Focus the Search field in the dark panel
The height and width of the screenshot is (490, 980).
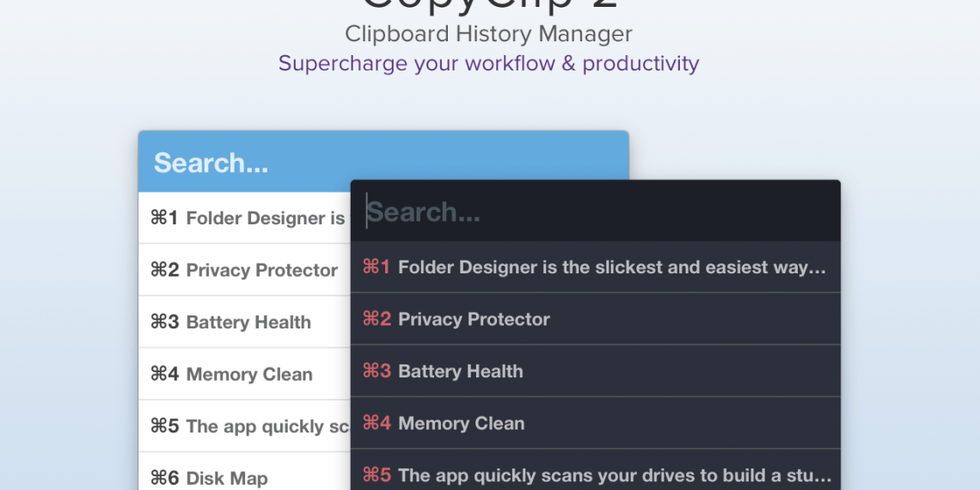[x=593, y=211]
